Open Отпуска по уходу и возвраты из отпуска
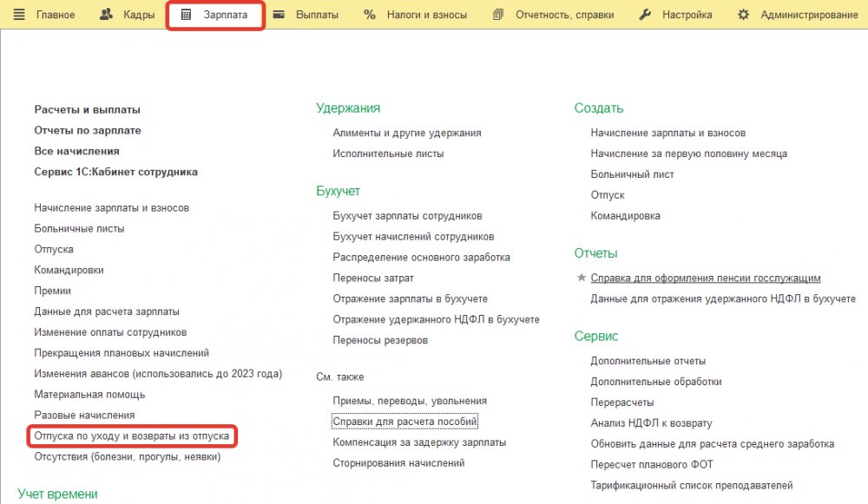868x504 pixels. tap(131, 436)
